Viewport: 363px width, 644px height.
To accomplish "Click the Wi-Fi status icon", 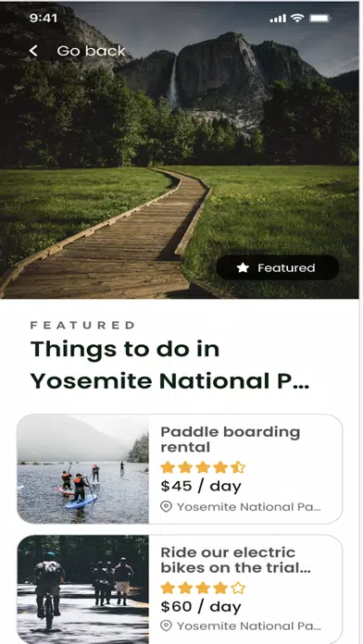I will click(296, 18).
